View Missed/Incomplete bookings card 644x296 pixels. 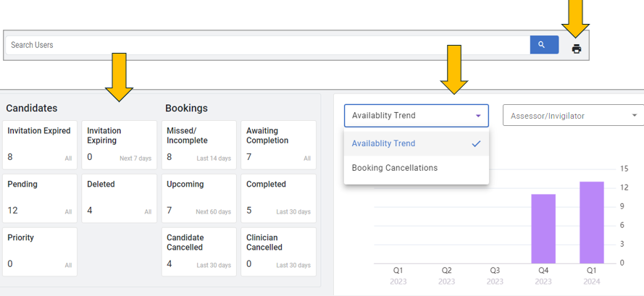point(199,145)
